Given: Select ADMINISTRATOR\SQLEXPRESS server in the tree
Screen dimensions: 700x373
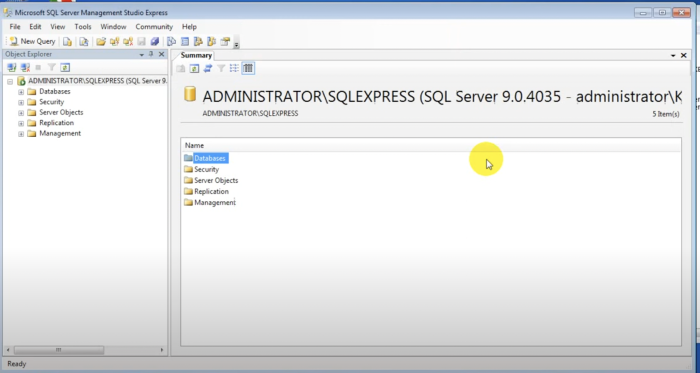Looking at the screenshot, I should click(97, 81).
